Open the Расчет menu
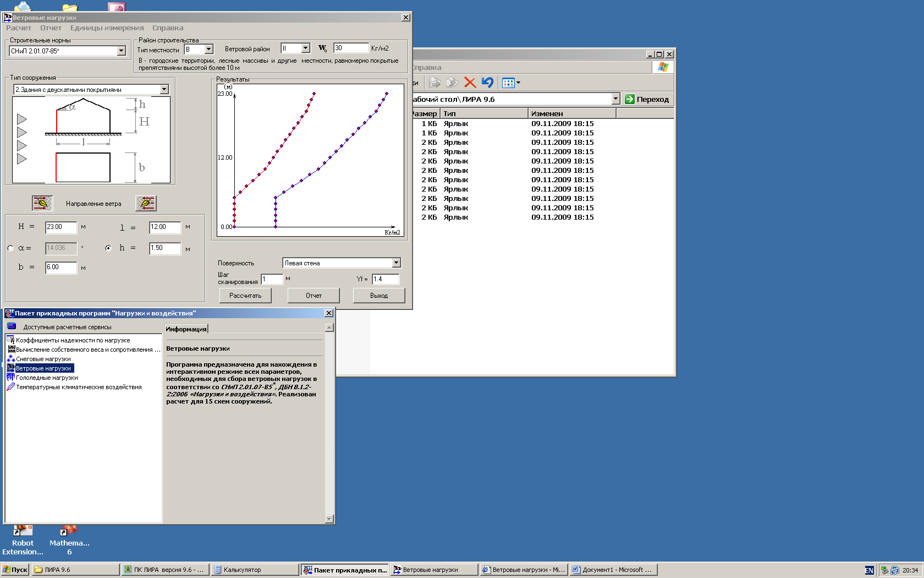Screen dimensions: 924x578 pos(19,28)
